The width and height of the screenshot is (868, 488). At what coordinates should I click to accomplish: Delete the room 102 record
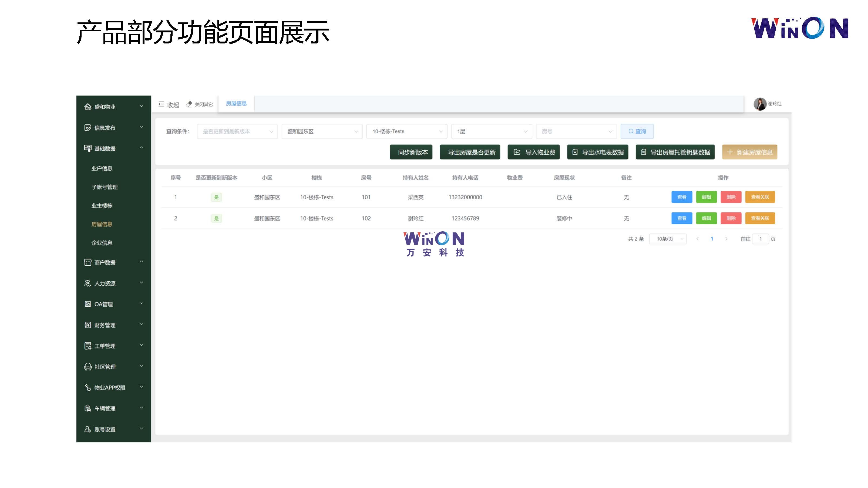tap(731, 218)
